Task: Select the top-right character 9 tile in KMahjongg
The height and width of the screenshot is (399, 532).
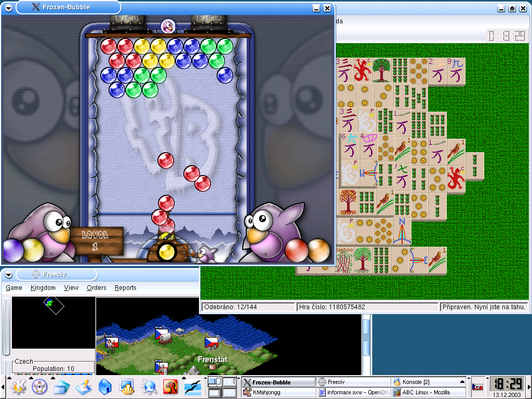Action: coord(456,71)
